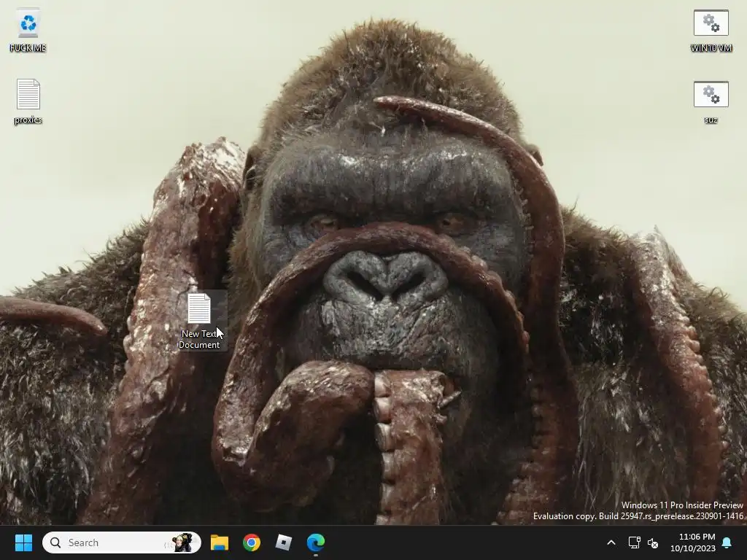Click the search highlight image in Search box
Screen dimensions: 747x560
pyautogui.click(x=181, y=542)
